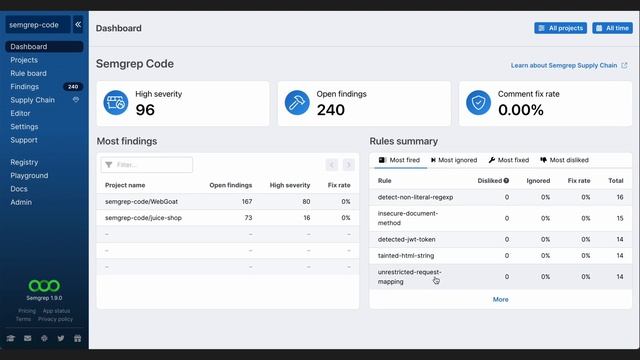Click the Open findings column header
The height and width of the screenshot is (360, 640).
pos(231,185)
